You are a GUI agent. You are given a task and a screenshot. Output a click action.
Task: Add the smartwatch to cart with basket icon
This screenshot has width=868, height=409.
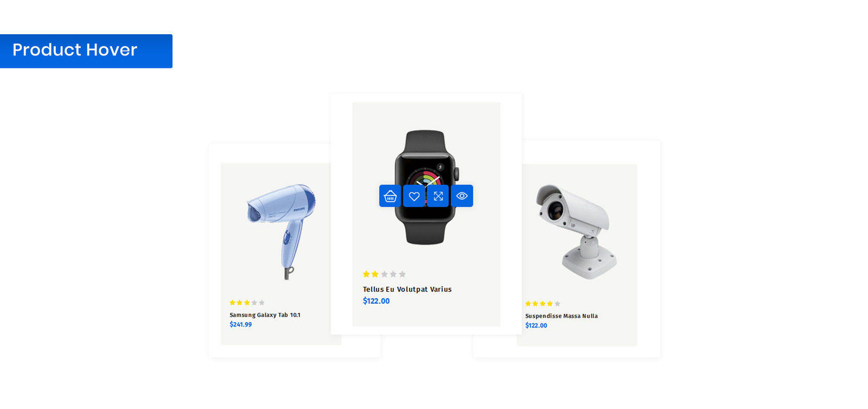(390, 196)
